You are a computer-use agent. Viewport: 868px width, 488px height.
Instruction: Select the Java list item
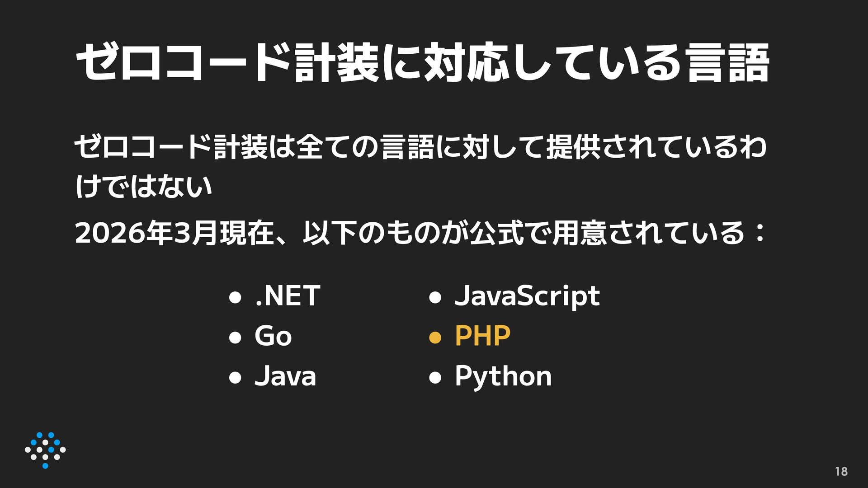coord(285,376)
